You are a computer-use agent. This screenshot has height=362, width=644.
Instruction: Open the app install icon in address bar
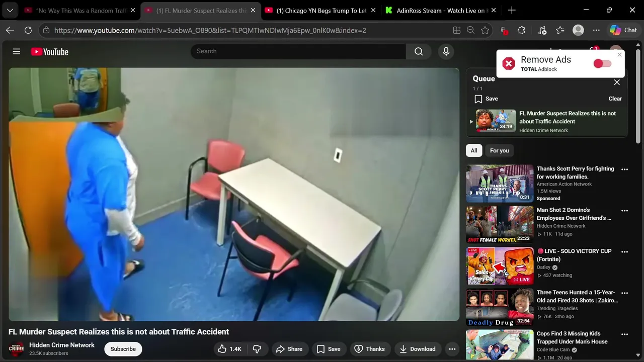pyautogui.click(x=456, y=30)
